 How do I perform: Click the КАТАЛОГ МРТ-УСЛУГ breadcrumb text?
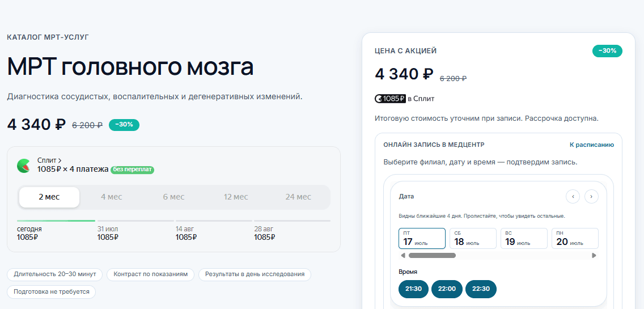point(48,37)
